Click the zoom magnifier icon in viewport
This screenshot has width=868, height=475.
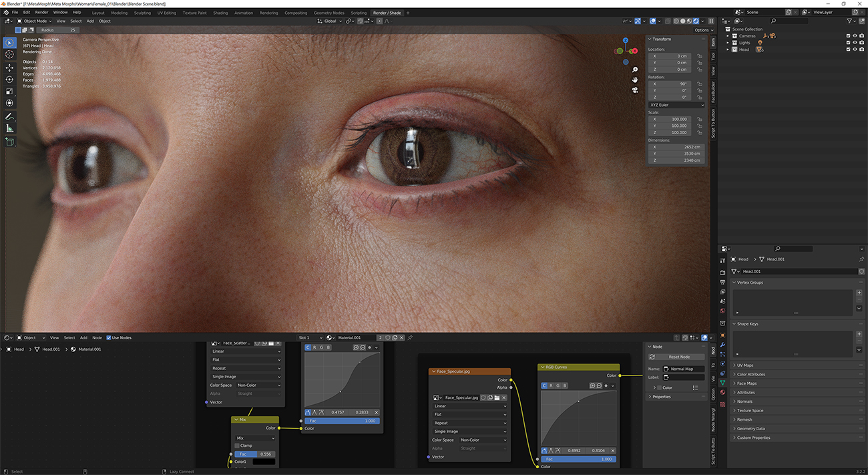(635, 69)
